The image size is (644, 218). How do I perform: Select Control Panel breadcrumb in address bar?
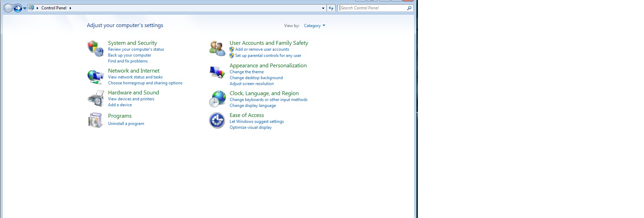point(54,8)
